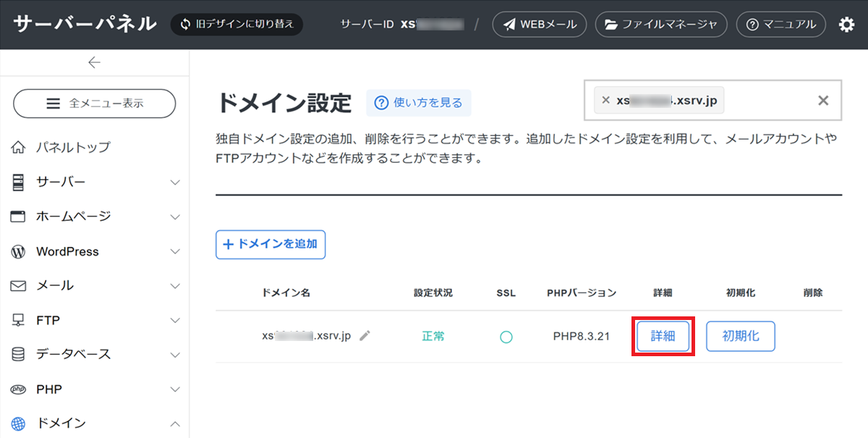This screenshot has height=438, width=868.
Task: Expand the サーバー sidebar section
Action: (x=94, y=182)
